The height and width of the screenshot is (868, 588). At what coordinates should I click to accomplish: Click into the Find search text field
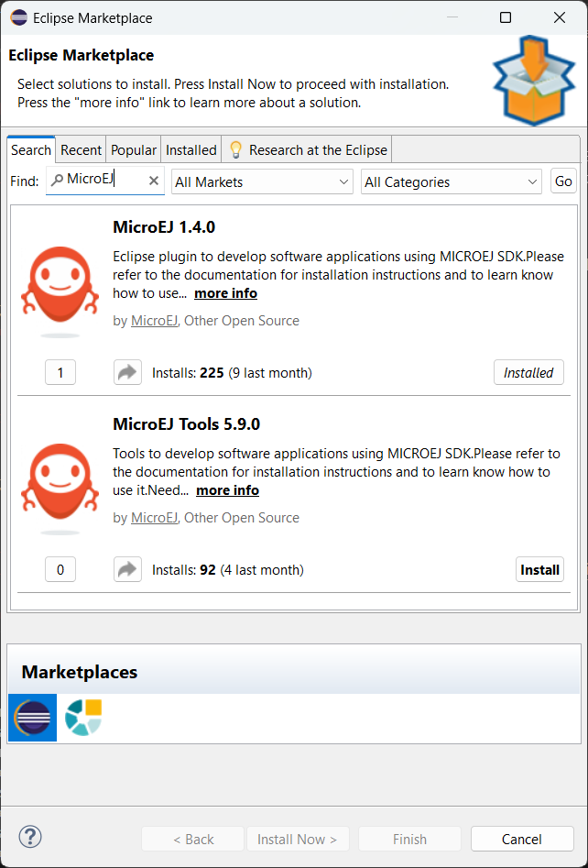[x=101, y=181]
